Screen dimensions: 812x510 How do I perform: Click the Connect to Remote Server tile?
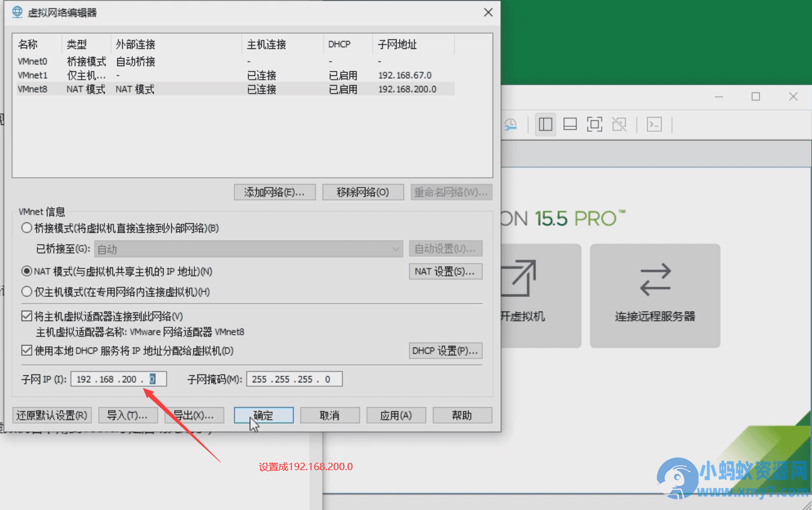[655, 296]
